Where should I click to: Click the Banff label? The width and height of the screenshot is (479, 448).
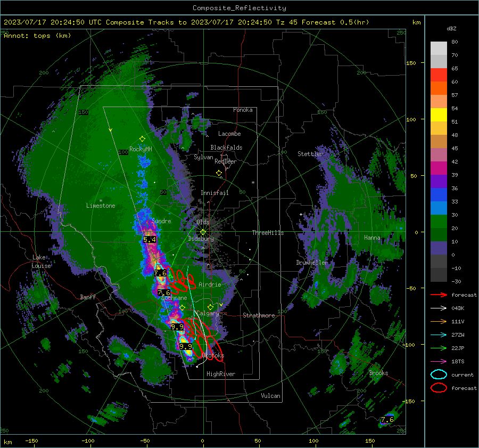pyautogui.click(x=88, y=297)
